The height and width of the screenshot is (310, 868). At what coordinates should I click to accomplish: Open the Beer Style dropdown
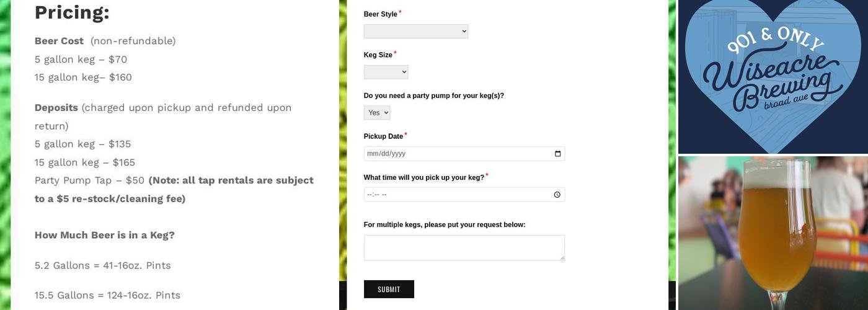(416, 31)
